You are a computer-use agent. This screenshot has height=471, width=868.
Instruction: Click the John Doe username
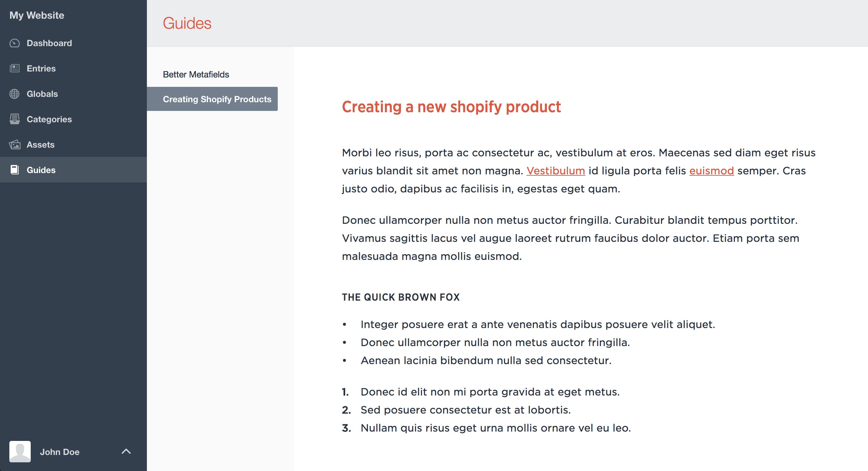point(60,452)
